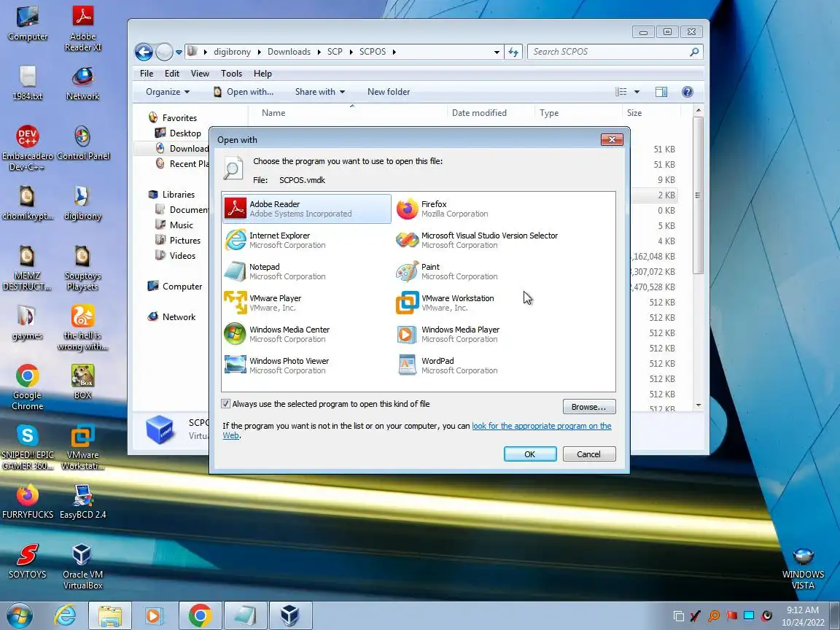Close the Open with dialog
This screenshot has width=840, height=630.
[x=612, y=140]
